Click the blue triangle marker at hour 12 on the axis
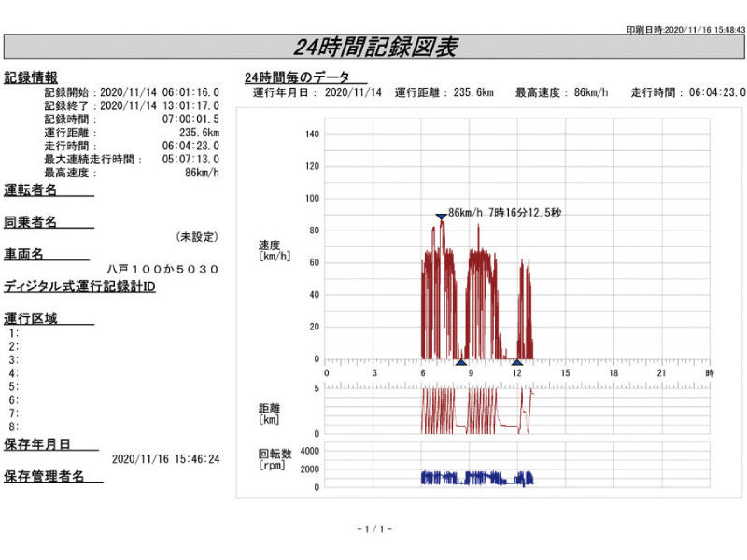The height and width of the screenshot is (560, 747). [517, 362]
